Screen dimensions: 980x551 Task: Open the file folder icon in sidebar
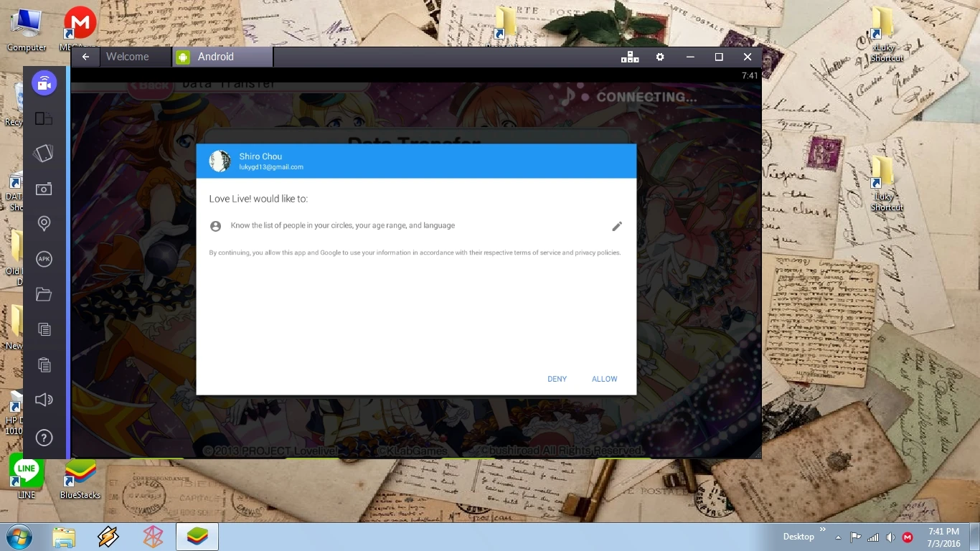coord(44,294)
